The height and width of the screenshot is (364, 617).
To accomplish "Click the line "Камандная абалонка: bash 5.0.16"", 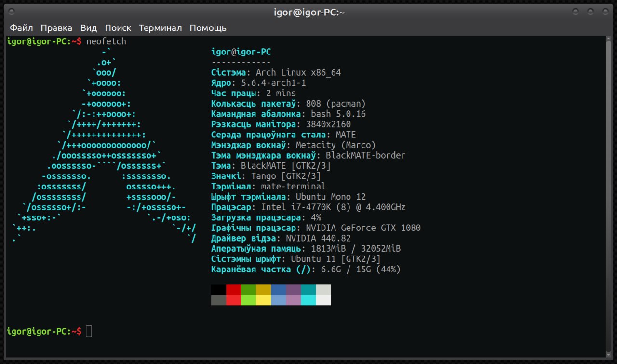I will [289, 114].
